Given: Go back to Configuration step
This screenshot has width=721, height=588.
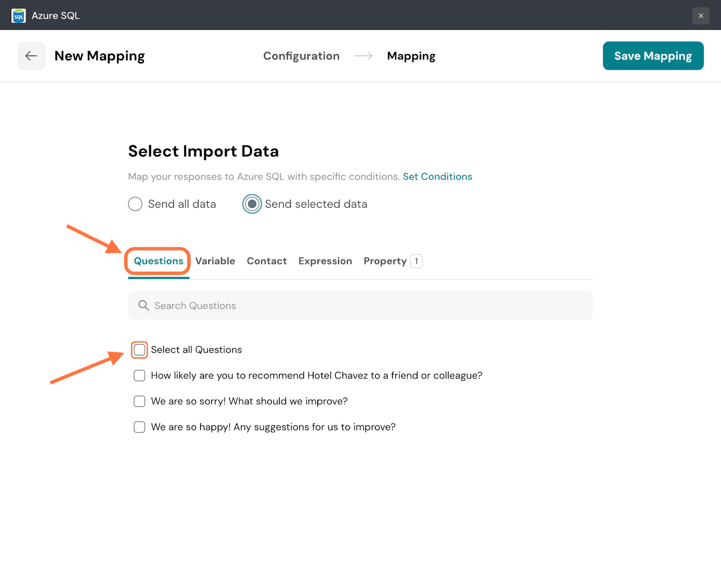Looking at the screenshot, I should (301, 56).
